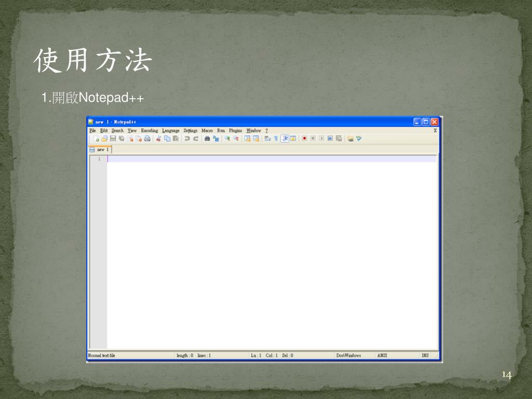Click 'ANSI' encoding in status bar
The height and width of the screenshot is (399, 532).
coord(382,355)
